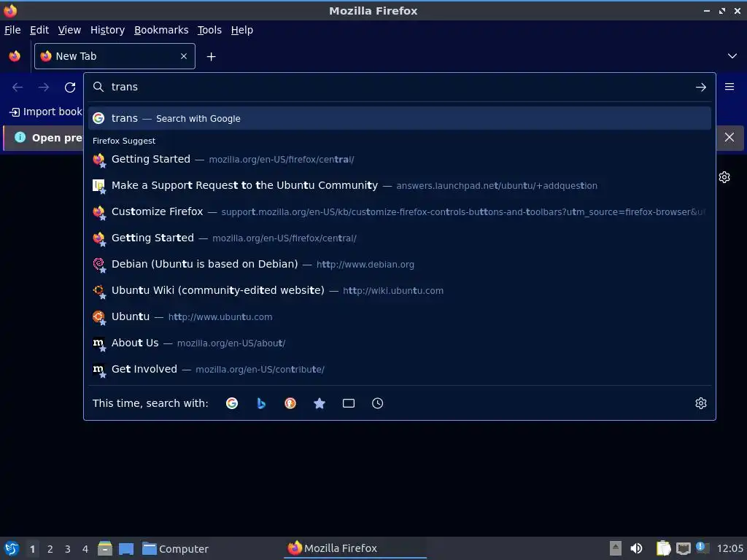The height and width of the screenshot is (560, 747).
Task: Switch to workspace 3 in the pager
Action: [x=68, y=549]
